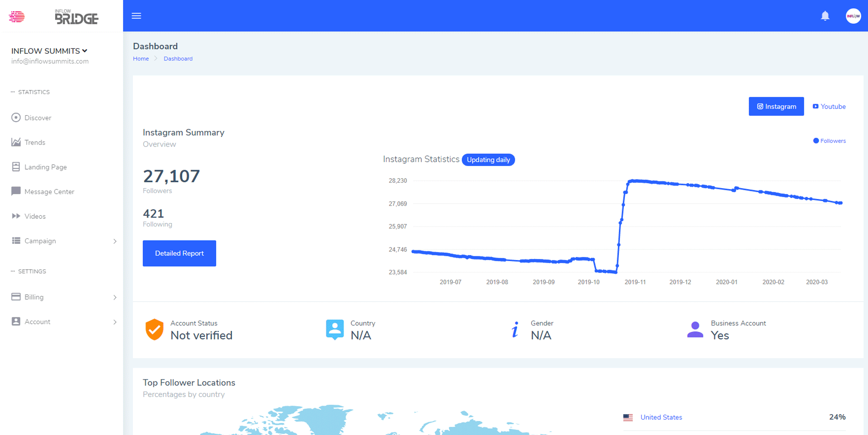
Task: Open the Inflow profile avatar
Action: (x=853, y=16)
